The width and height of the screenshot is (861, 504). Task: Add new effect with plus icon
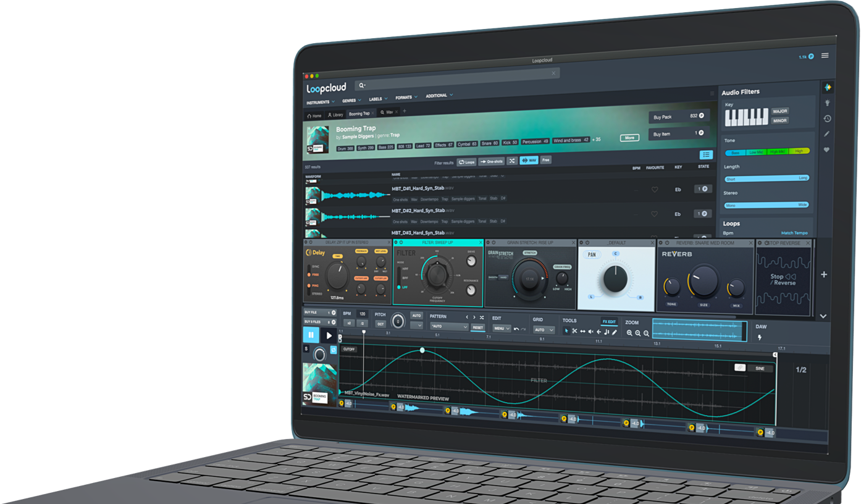(823, 275)
